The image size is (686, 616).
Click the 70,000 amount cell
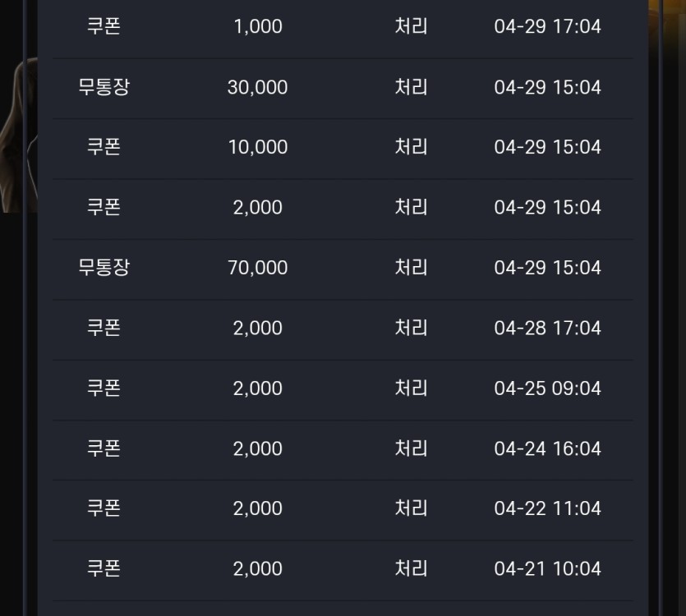257,268
